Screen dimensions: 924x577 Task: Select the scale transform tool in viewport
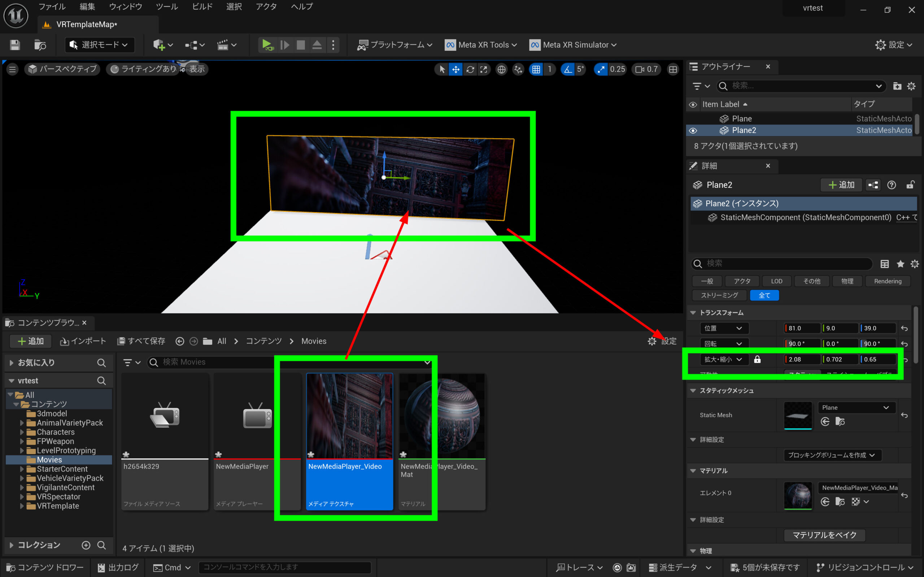[484, 69]
